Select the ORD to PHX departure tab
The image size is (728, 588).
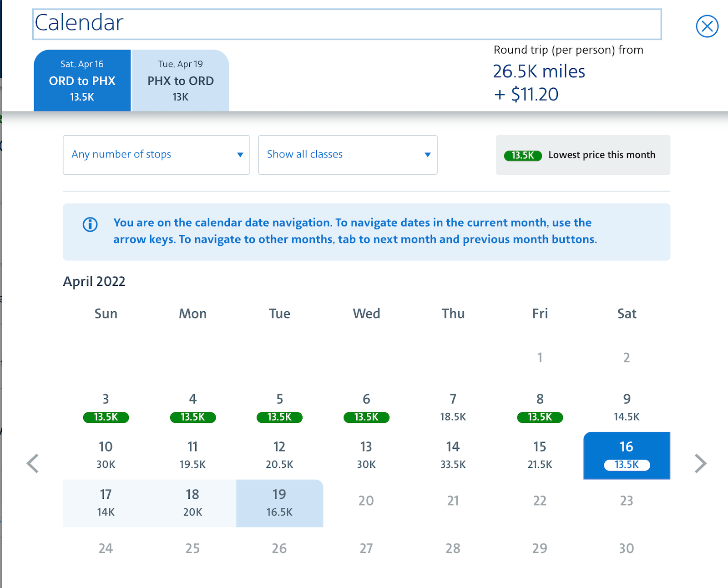(x=82, y=81)
